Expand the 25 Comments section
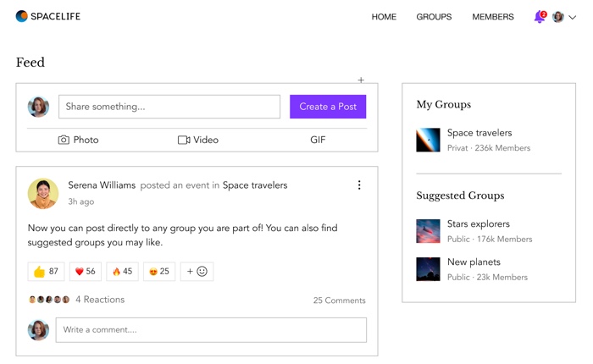 coord(339,301)
